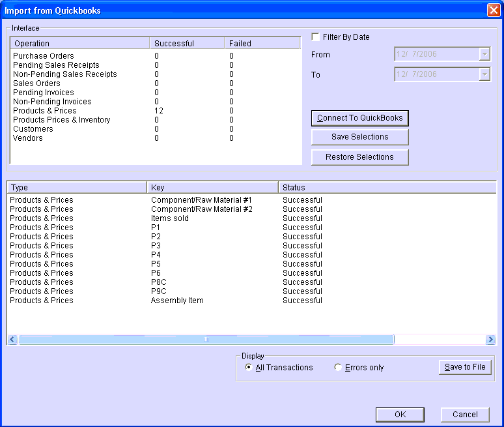Click the Successful status of Assembly Item

click(302, 301)
